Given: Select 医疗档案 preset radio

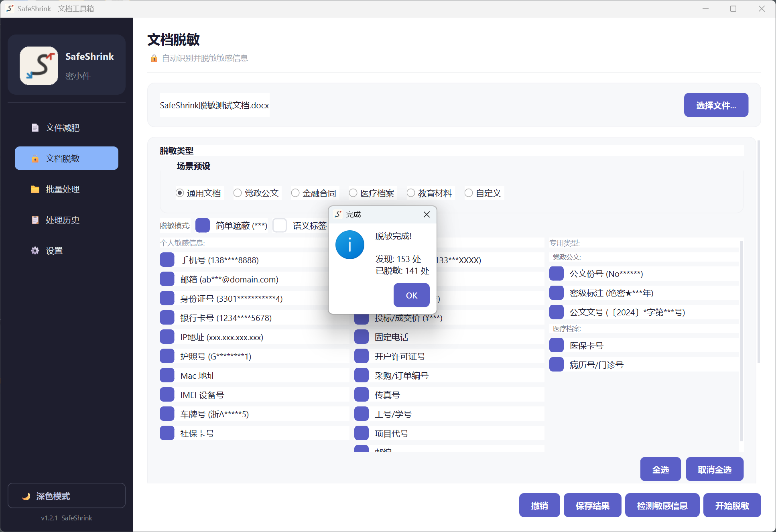Looking at the screenshot, I should coord(353,193).
